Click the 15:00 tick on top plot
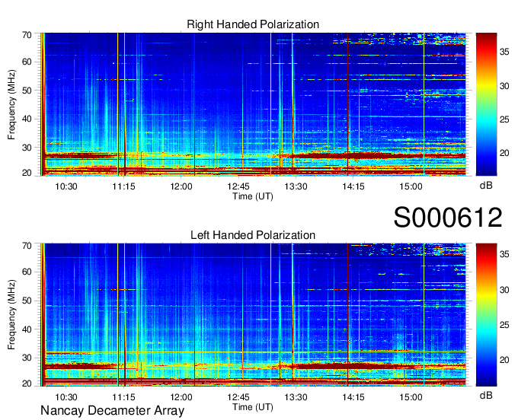Viewport: 518px width, 420px height. [x=411, y=186]
